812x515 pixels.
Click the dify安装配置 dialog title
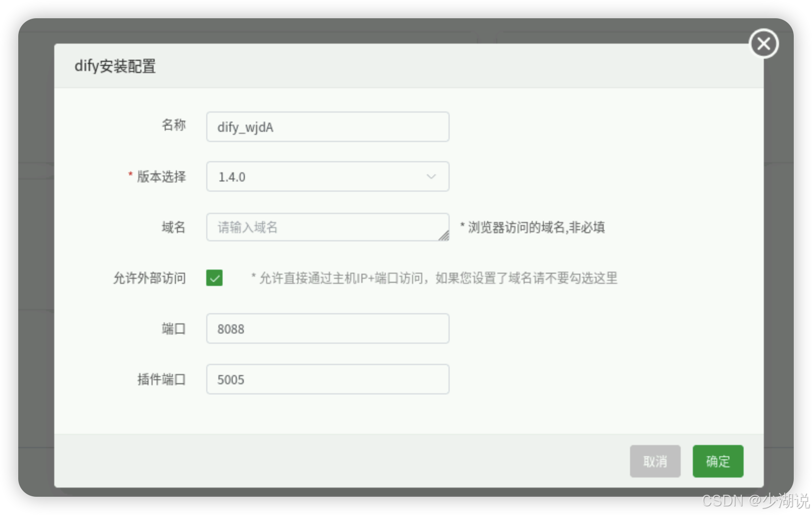115,66
